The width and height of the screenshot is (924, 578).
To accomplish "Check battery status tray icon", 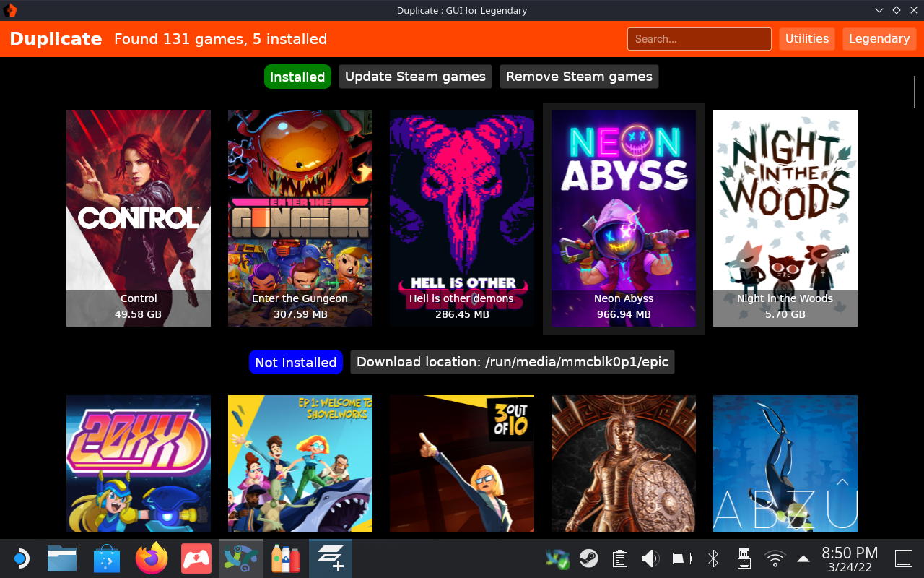I will click(681, 558).
